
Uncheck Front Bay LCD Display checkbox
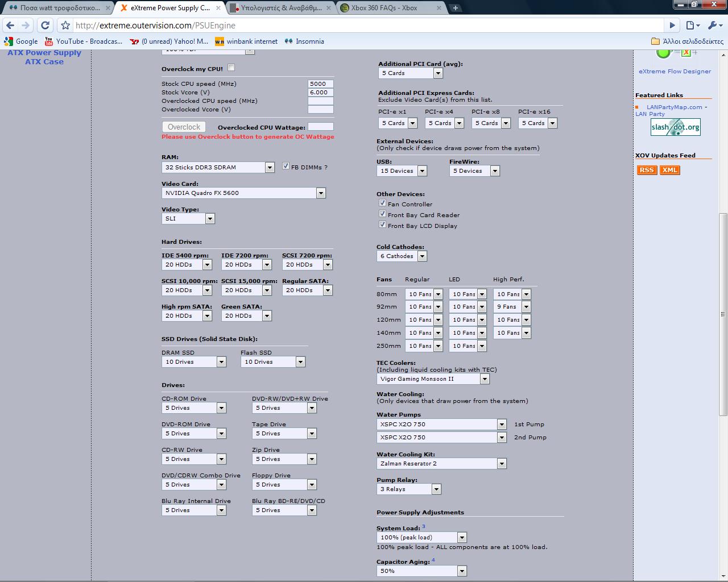click(x=382, y=225)
